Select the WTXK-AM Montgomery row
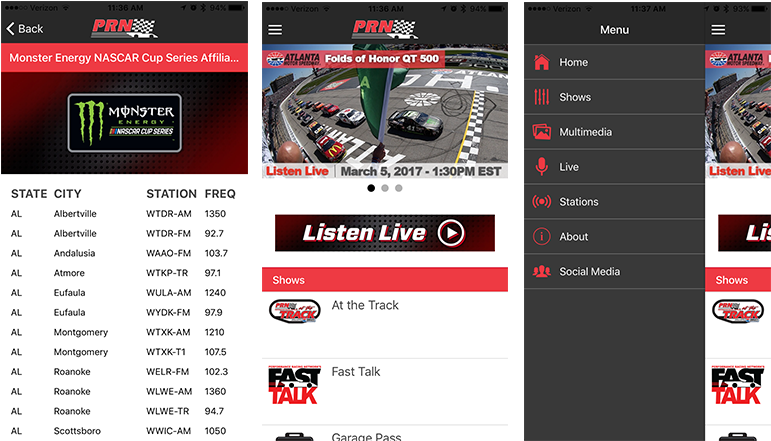Viewport: 771px width, 441px height. pos(124,332)
